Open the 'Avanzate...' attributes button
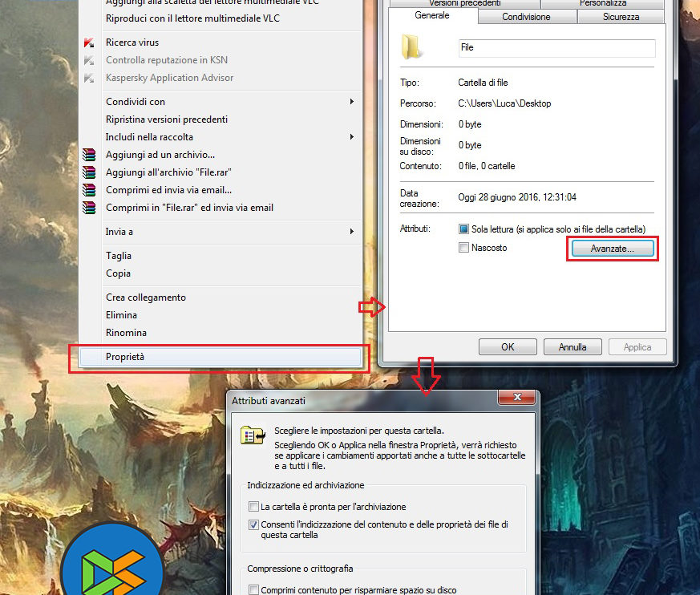 613,249
